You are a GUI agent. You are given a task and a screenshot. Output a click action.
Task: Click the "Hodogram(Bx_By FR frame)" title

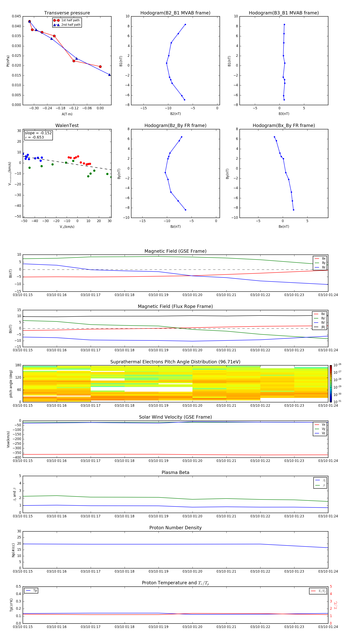(x=284, y=125)
